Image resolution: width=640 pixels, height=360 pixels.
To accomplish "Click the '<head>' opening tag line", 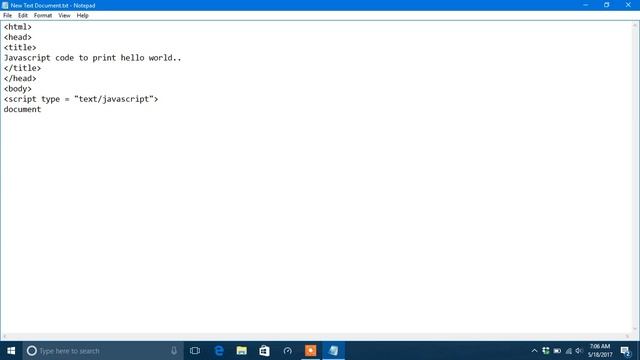I will 18,37.
